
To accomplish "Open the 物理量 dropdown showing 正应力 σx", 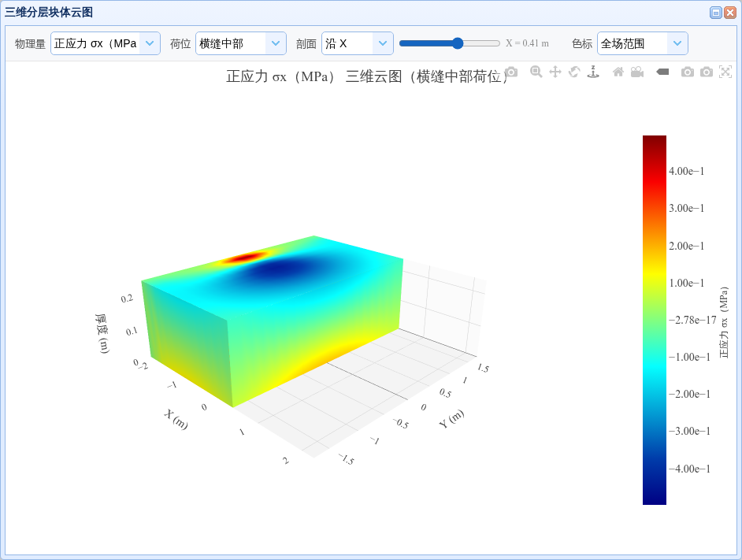I will (x=106, y=43).
